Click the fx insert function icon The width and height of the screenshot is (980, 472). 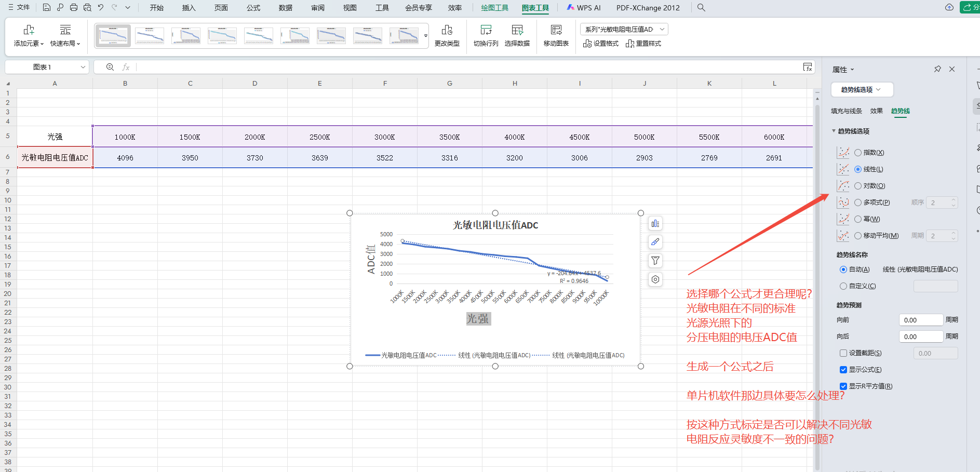[126, 67]
